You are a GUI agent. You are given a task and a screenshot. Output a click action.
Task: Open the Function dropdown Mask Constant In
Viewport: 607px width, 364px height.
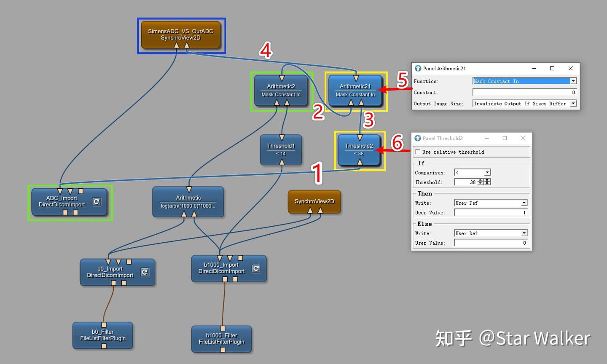pos(524,81)
